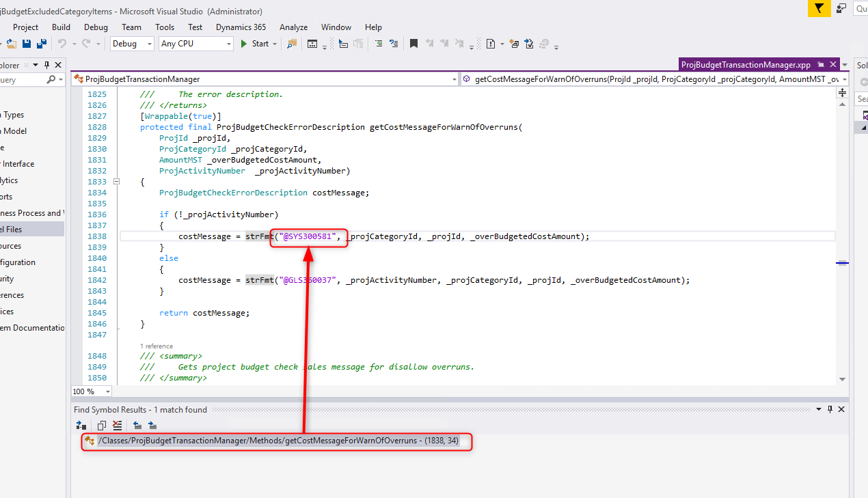Clear the Find Symbol Results list
This screenshot has width=868, height=498.
click(117, 425)
